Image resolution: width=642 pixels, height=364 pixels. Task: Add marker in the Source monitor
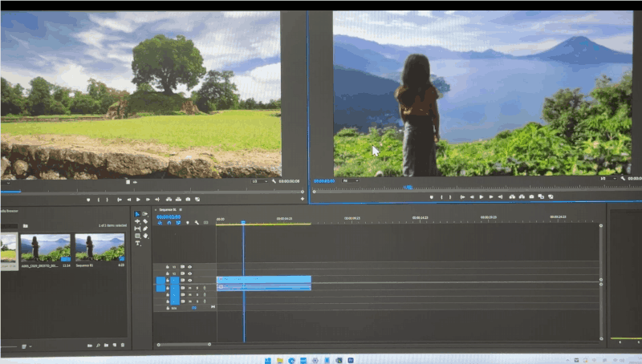(88, 200)
